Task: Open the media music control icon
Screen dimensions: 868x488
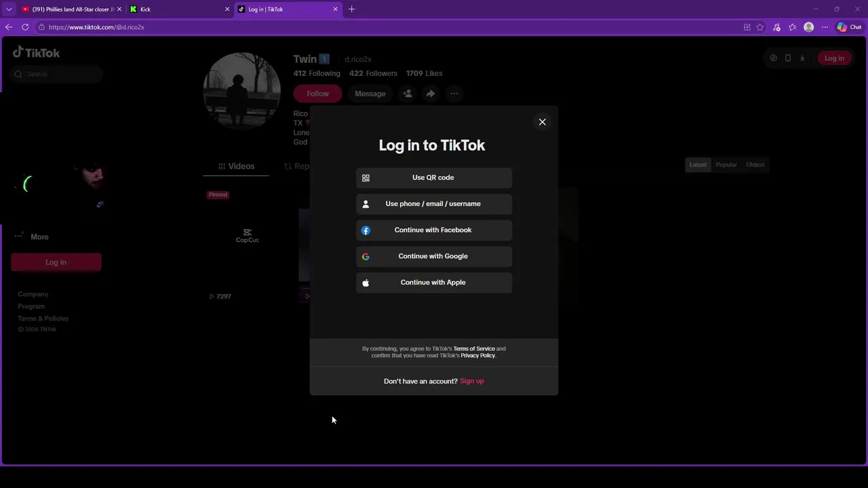Action: click(x=776, y=27)
